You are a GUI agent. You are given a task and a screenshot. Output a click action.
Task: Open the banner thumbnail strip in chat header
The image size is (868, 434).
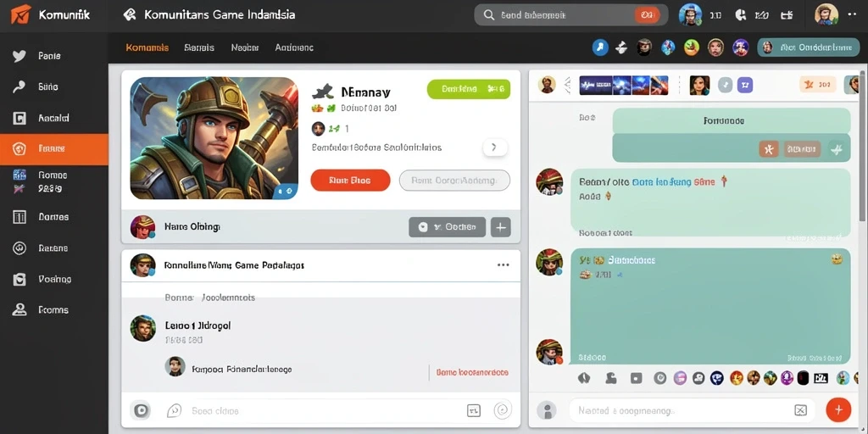(624, 86)
